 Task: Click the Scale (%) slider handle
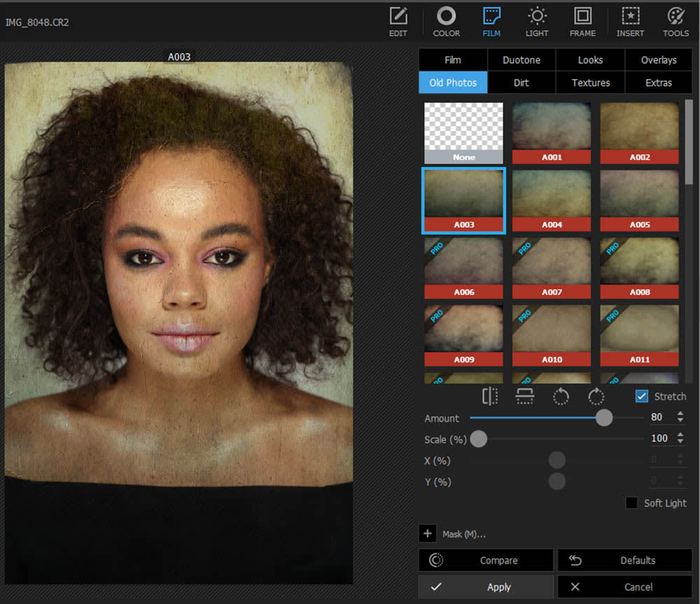point(479,439)
